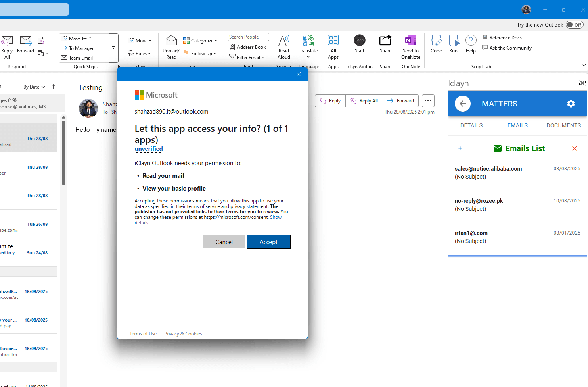
Task: Add email with the plus icon
Action: click(x=460, y=148)
